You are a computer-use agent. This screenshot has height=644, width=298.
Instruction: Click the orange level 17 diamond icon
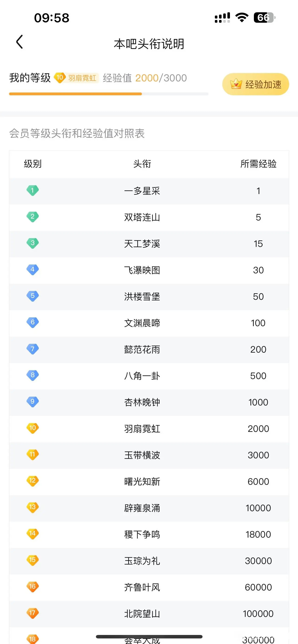tap(33, 613)
